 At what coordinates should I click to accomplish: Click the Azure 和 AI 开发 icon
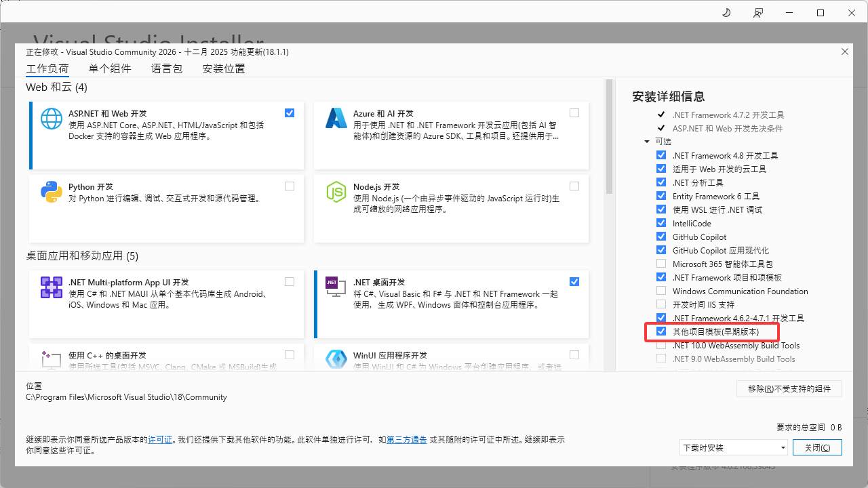click(x=336, y=119)
